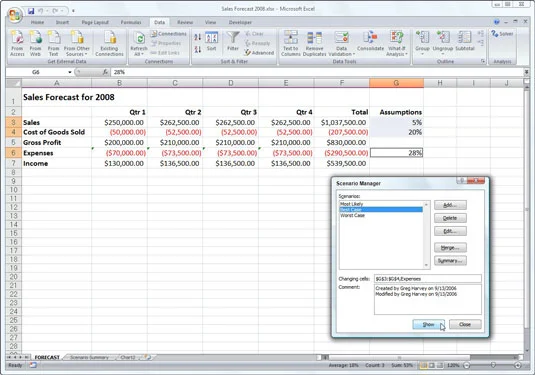Select cell B3 with $250,000.00
This screenshot has width=535, height=375.
[x=119, y=122]
